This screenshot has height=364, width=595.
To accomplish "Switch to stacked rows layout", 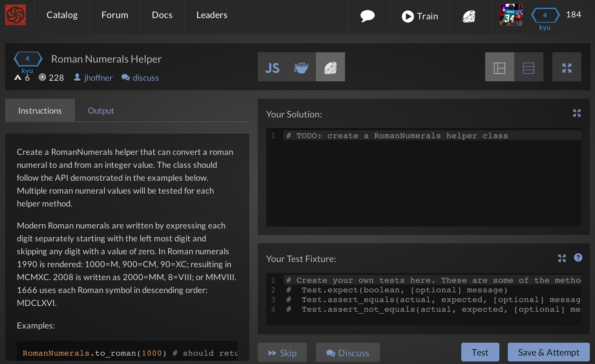I will tap(528, 67).
